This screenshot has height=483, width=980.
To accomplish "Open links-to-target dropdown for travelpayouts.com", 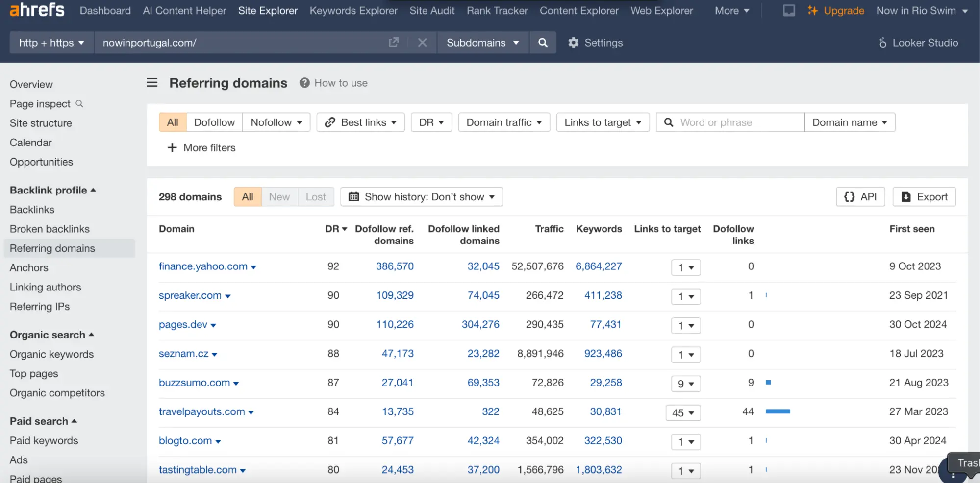I will click(683, 412).
